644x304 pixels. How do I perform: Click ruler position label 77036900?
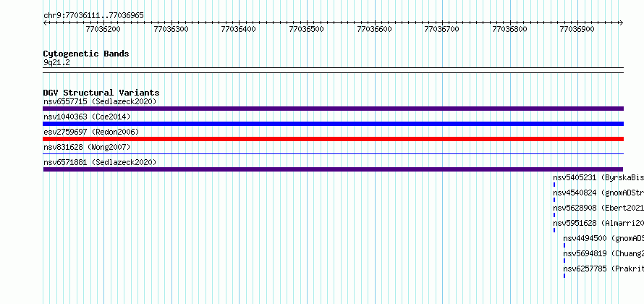(577, 29)
